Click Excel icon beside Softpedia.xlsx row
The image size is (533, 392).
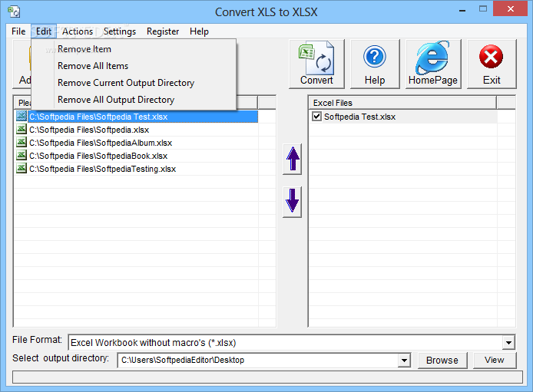pyautogui.click(x=22, y=130)
